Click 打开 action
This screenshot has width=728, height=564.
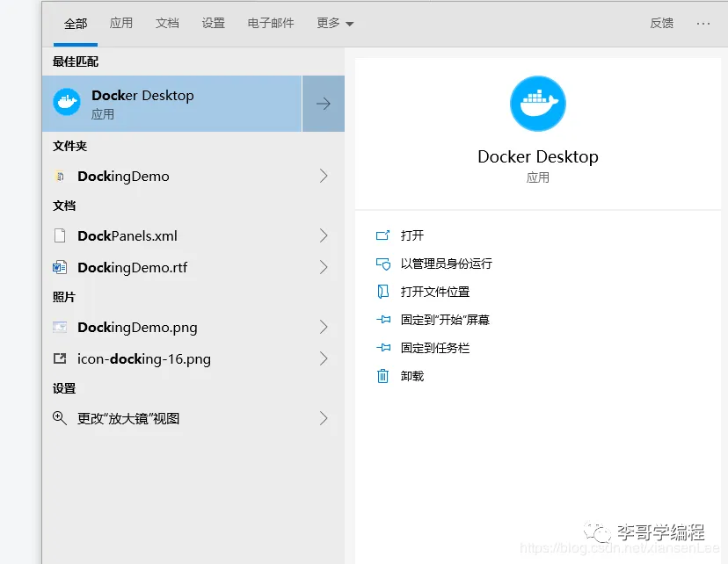[x=412, y=235]
